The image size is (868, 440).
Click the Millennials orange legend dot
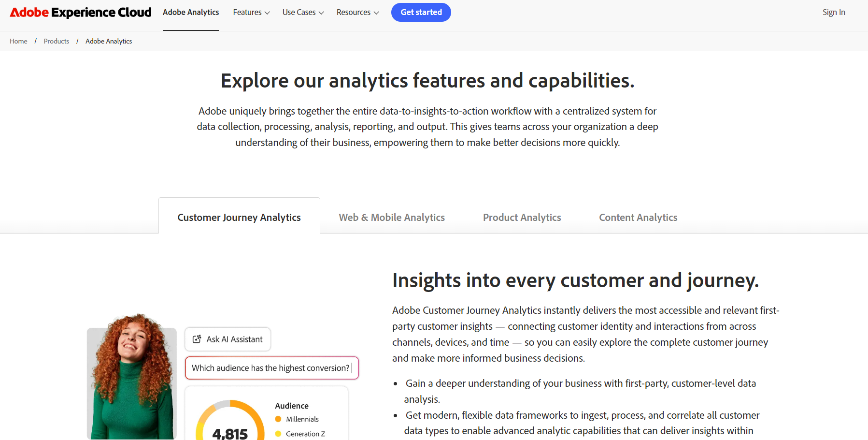pyautogui.click(x=278, y=419)
